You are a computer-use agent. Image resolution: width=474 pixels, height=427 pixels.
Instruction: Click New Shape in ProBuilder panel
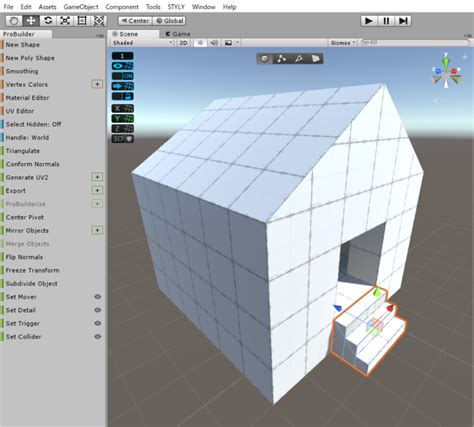click(23, 45)
